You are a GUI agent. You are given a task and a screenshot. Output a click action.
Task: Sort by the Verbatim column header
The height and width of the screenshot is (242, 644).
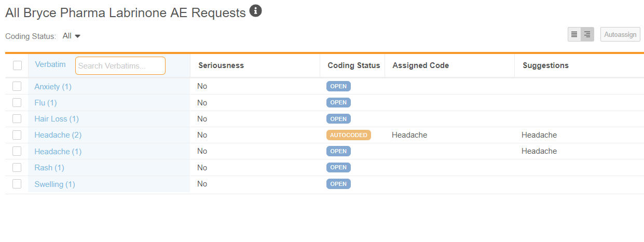[x=50, y=64]
